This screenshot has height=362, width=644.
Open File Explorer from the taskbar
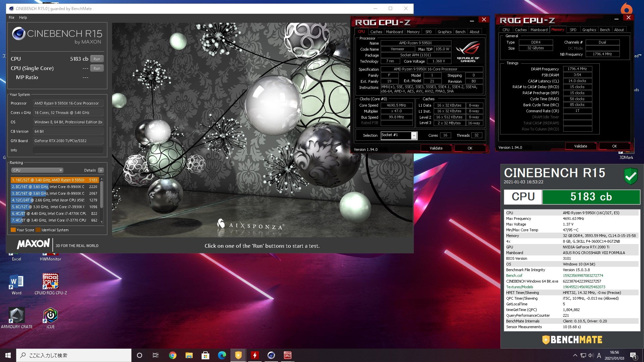point(189,355)
